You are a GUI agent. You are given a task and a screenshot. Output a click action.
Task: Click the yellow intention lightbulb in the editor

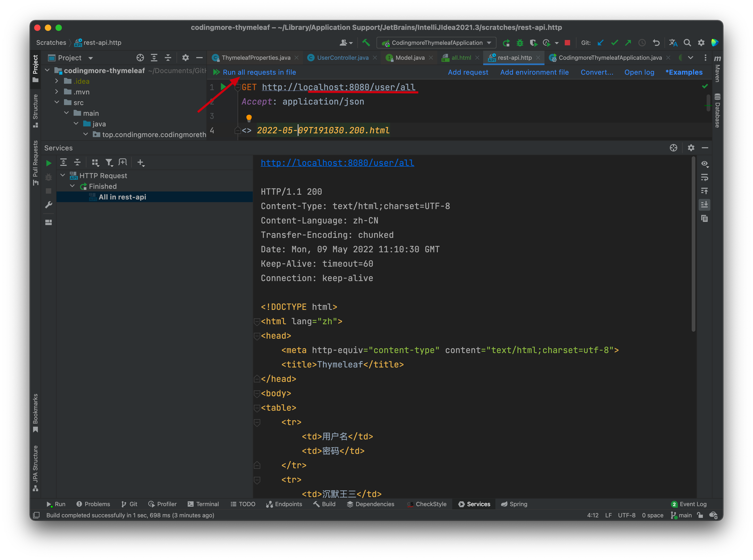249,118
